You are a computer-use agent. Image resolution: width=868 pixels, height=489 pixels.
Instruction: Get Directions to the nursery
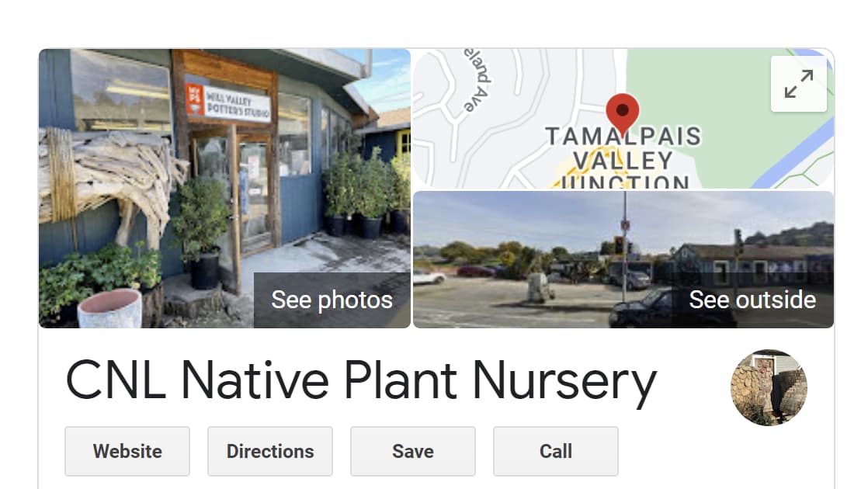(x=270, y=452)
